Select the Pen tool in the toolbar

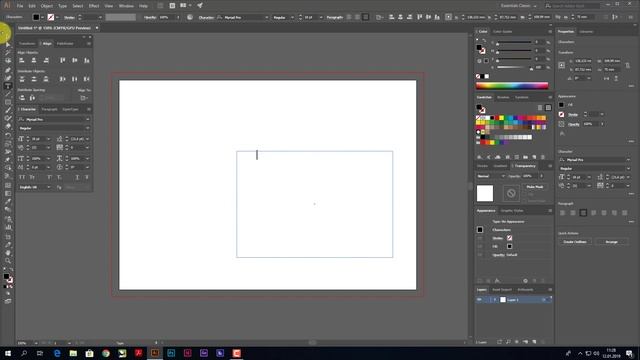[8, 70]
